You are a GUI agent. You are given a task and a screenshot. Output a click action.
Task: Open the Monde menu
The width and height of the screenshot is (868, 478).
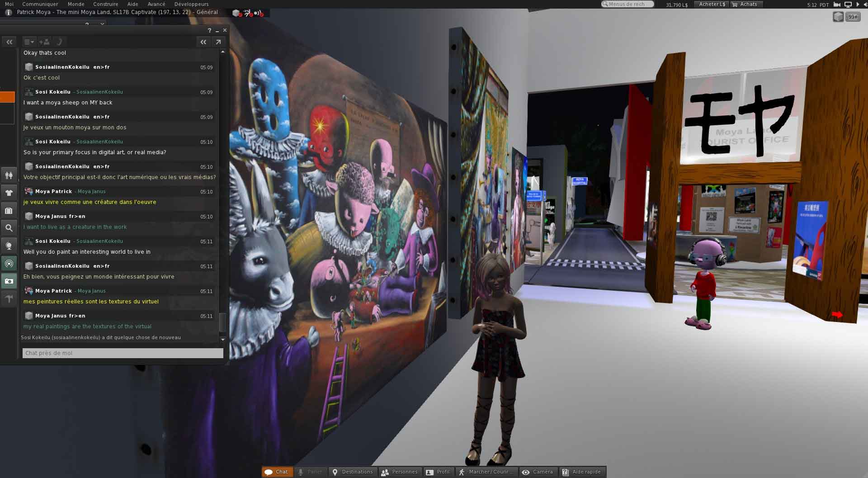point(76,4)
